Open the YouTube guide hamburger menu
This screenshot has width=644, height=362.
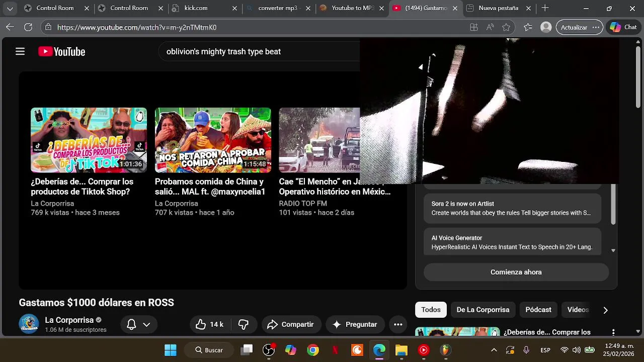click(x=20, y=51)
